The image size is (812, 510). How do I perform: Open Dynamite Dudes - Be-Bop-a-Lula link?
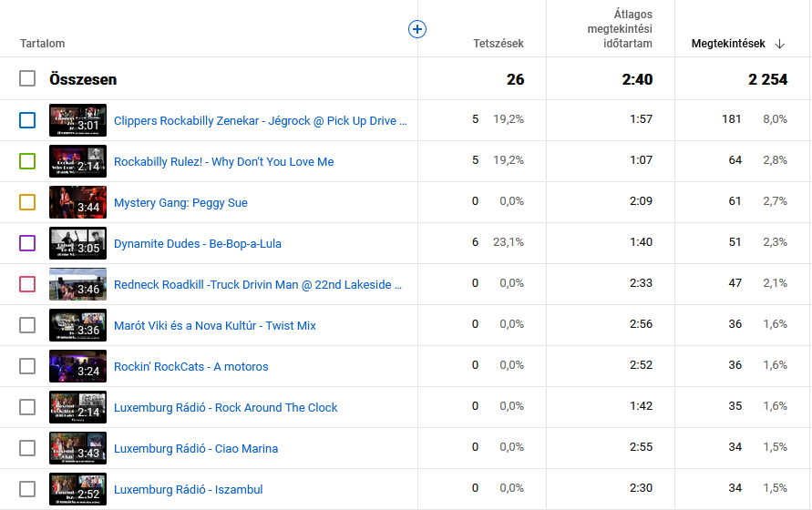(197, 243)
